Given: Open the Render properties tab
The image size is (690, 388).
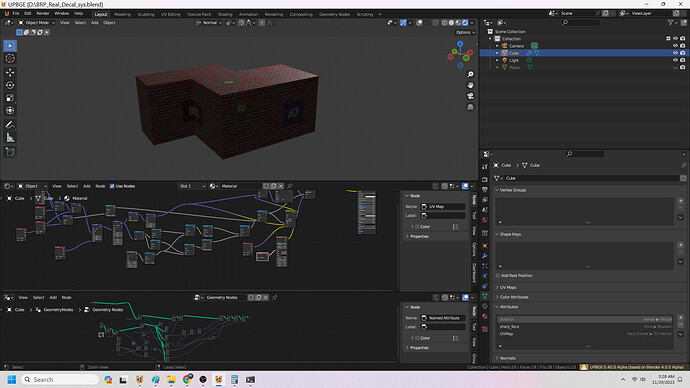Looking at the screenshot, I should click(484, 179).
